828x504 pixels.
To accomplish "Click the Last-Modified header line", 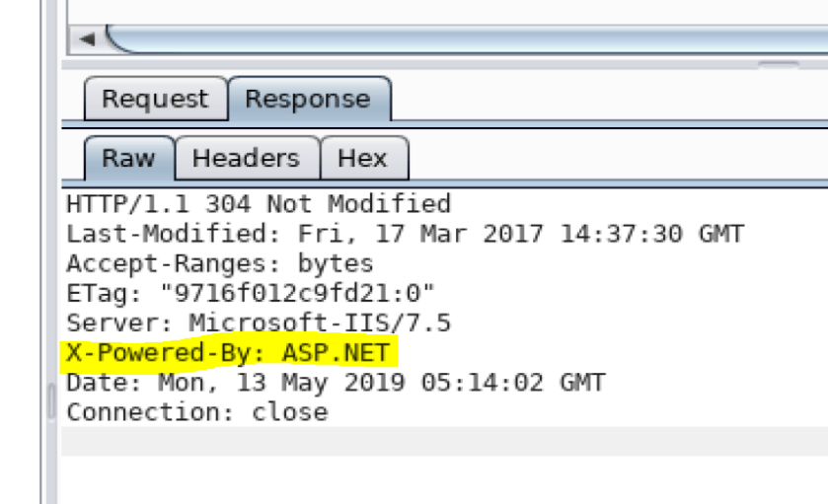I will (405, 235).
